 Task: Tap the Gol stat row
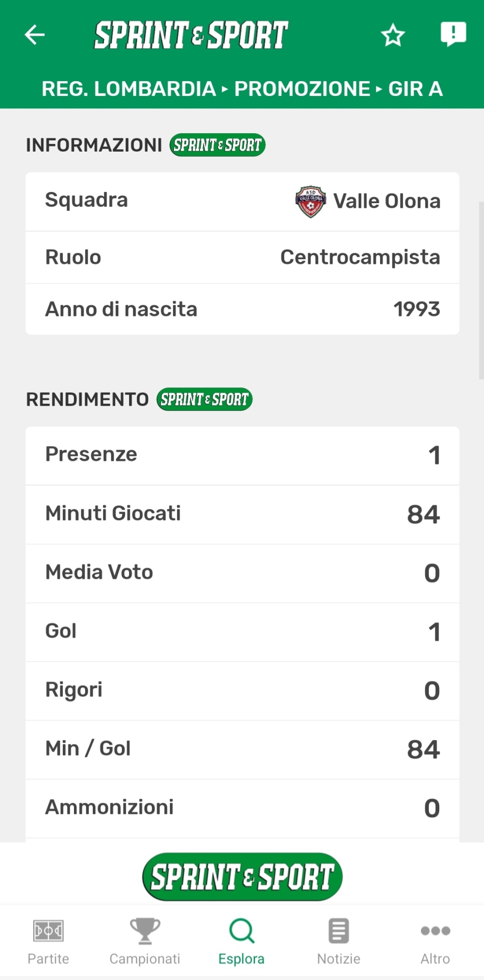point(242,631)
